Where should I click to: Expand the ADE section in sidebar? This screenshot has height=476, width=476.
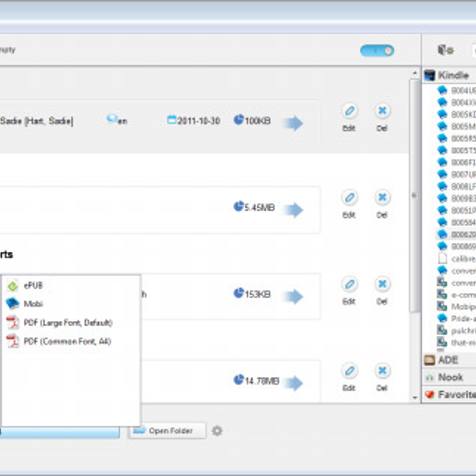coord(449,360)
